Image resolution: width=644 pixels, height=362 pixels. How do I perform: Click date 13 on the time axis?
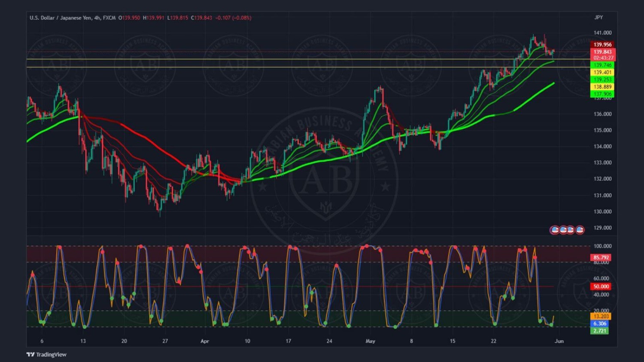pyautogui.click(x=83, y=341)
